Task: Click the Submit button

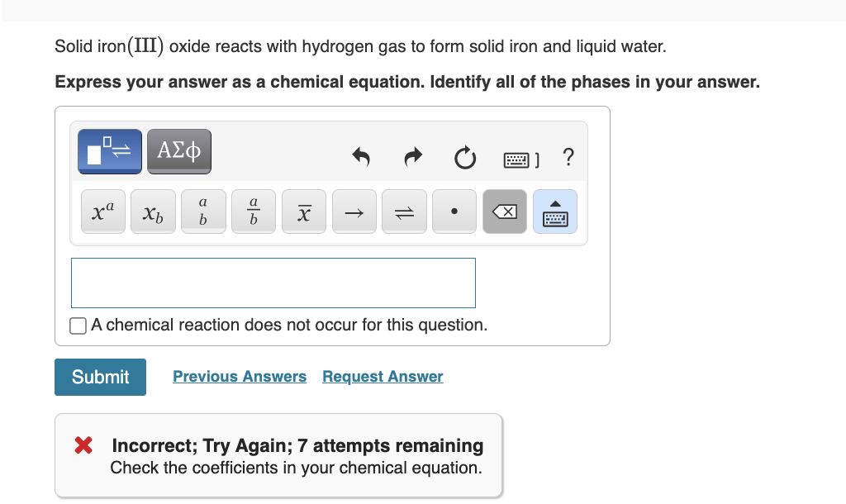Action: pos(100,377)
